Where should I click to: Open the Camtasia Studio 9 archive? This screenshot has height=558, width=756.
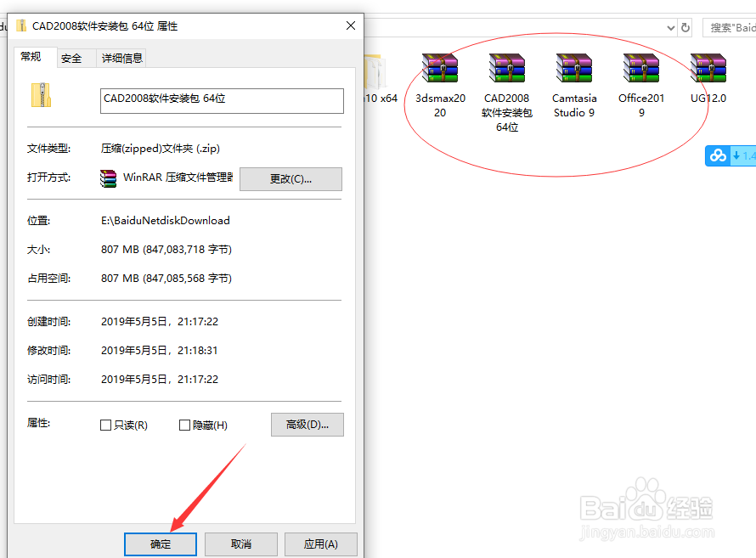coord(573,67)
